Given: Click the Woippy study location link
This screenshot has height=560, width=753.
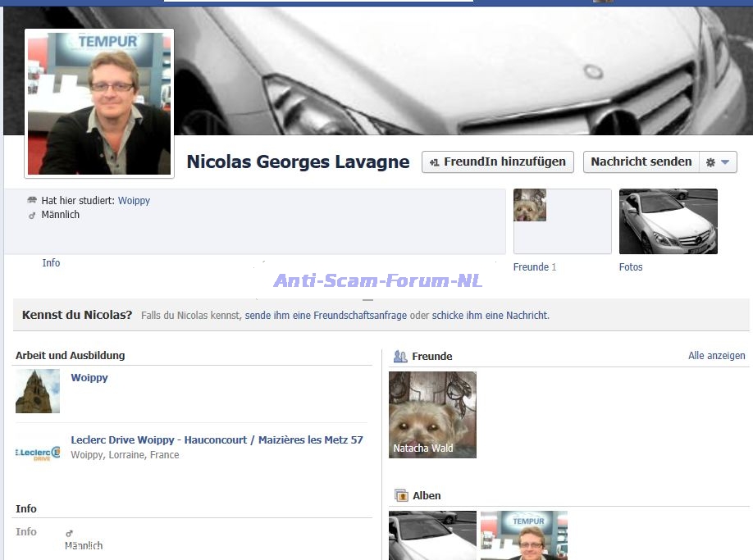Looking at the screenshot, I should 134,201.
